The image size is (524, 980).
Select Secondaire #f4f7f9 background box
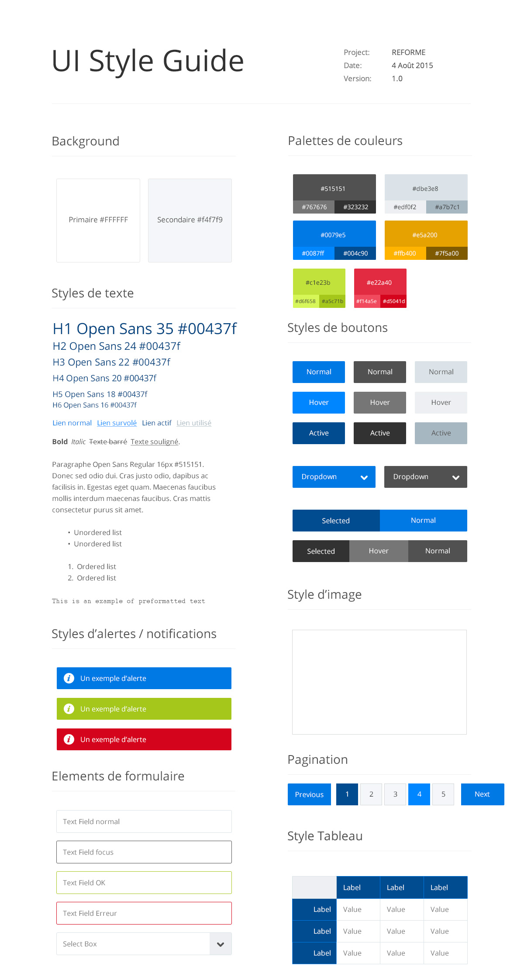190,221
